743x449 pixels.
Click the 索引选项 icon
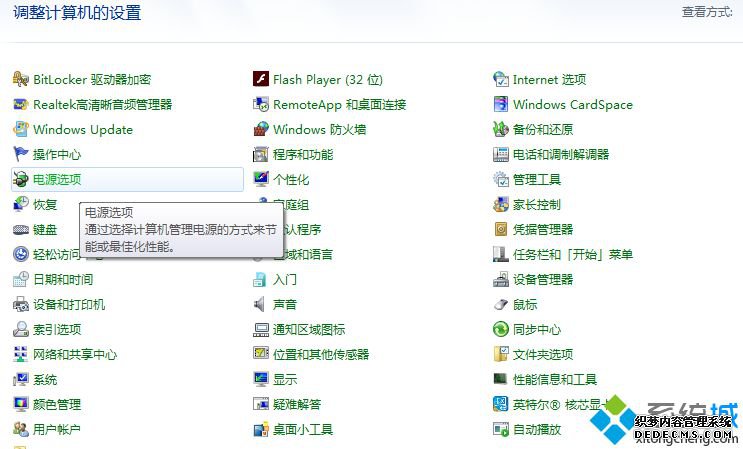(x=21, y=330)
